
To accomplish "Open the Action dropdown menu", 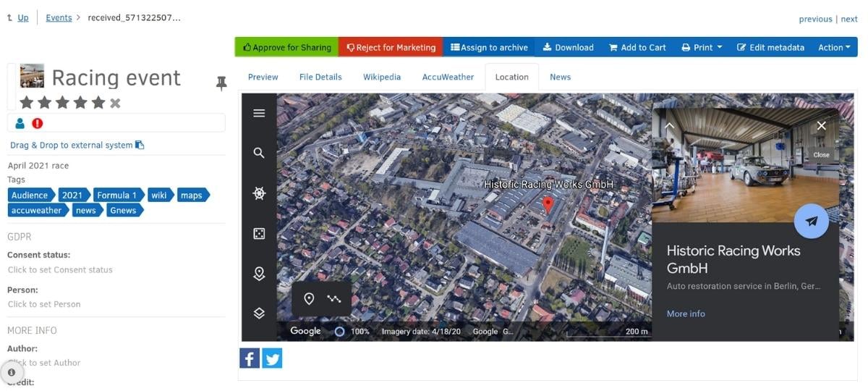I will (834, 47).
